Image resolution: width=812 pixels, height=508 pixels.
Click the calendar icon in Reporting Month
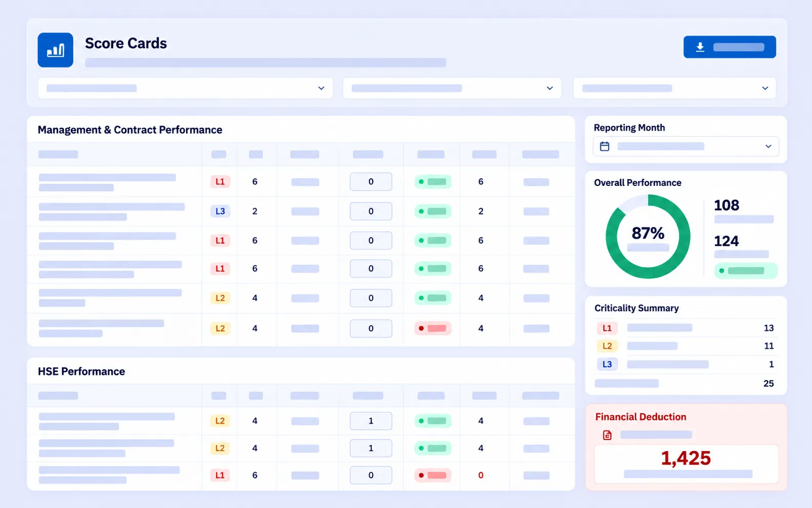[605, 146]
